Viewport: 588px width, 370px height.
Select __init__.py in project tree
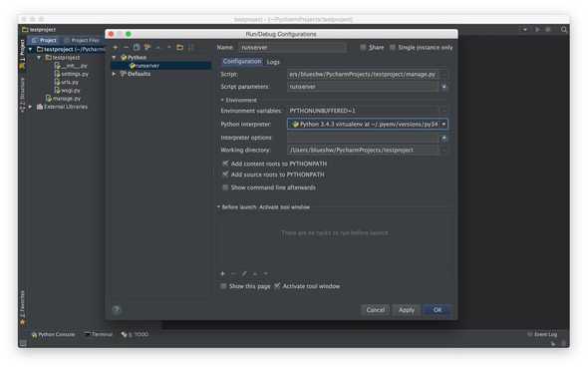tap(71, 66)
